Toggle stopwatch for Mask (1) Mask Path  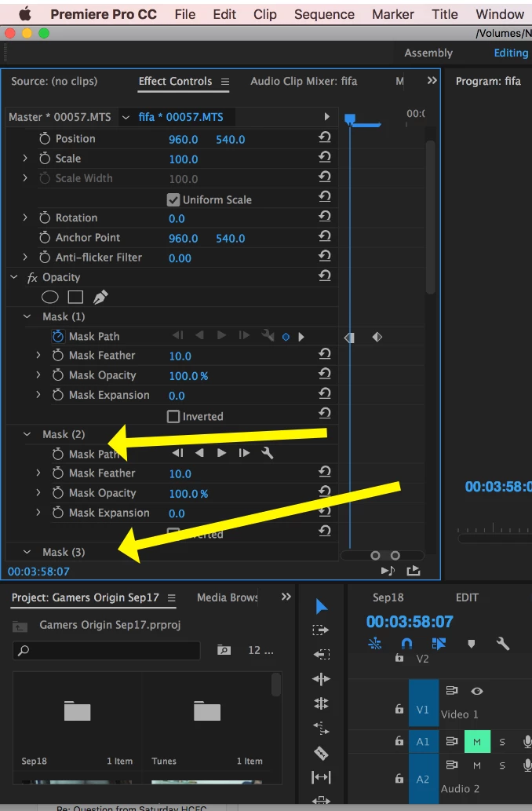(58, 336)
